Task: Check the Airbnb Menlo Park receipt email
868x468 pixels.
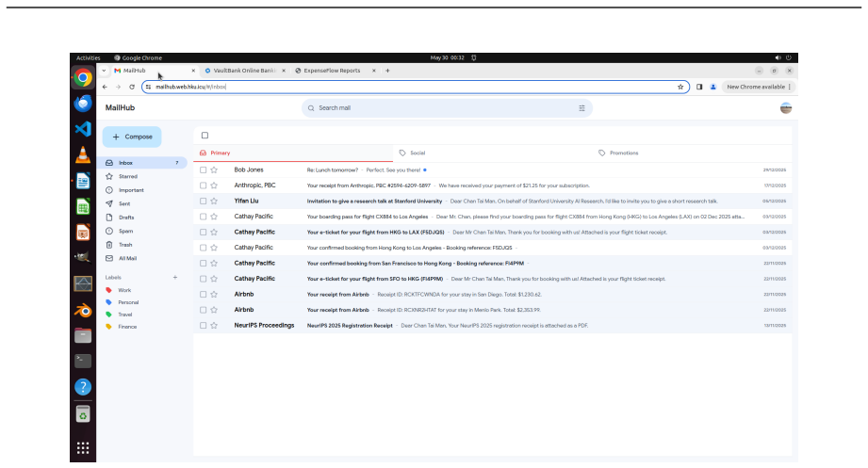Action: point(204,310)
